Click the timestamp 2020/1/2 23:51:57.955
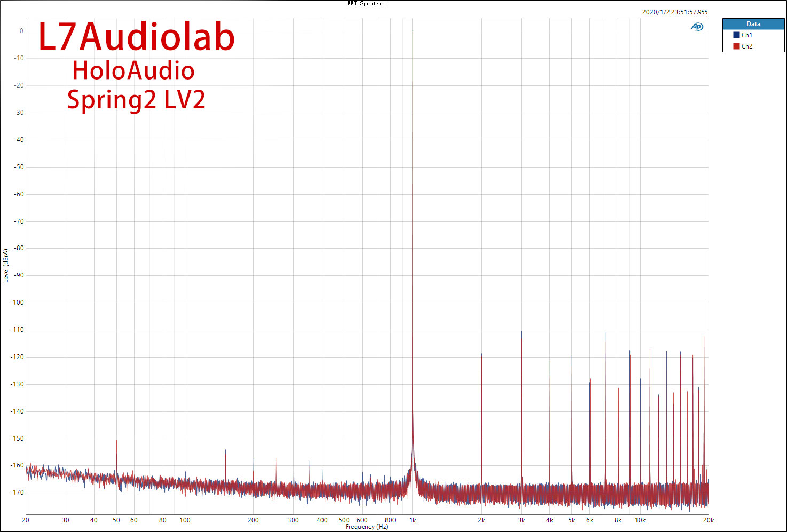The image size is (787, 532). coord(674,12)
